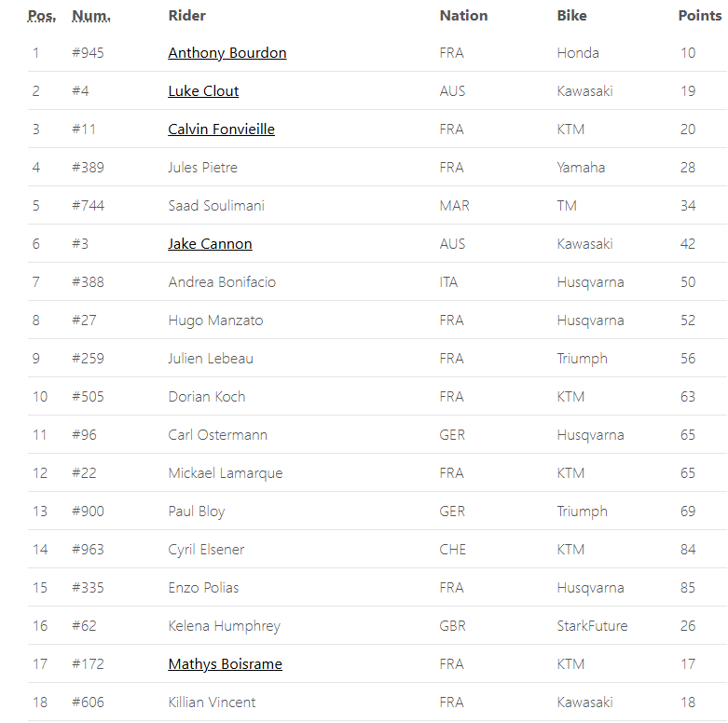The height and width of the screenshot is (723, 728).
Task: Click the Luke Clout rider link
Action: pos(203,91)
